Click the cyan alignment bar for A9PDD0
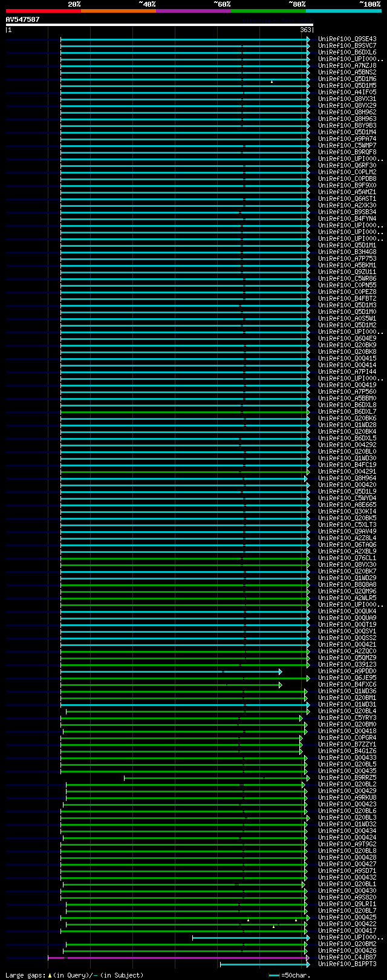Screen dimensions: 387x980 pos(171,671)
